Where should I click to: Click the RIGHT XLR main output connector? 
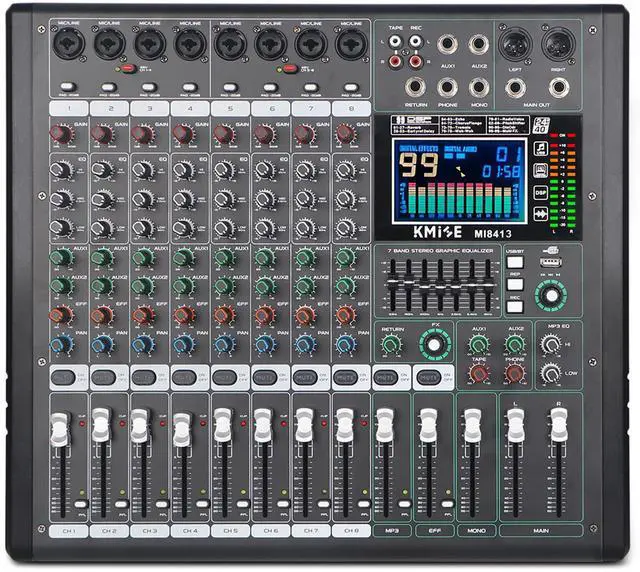558,45
